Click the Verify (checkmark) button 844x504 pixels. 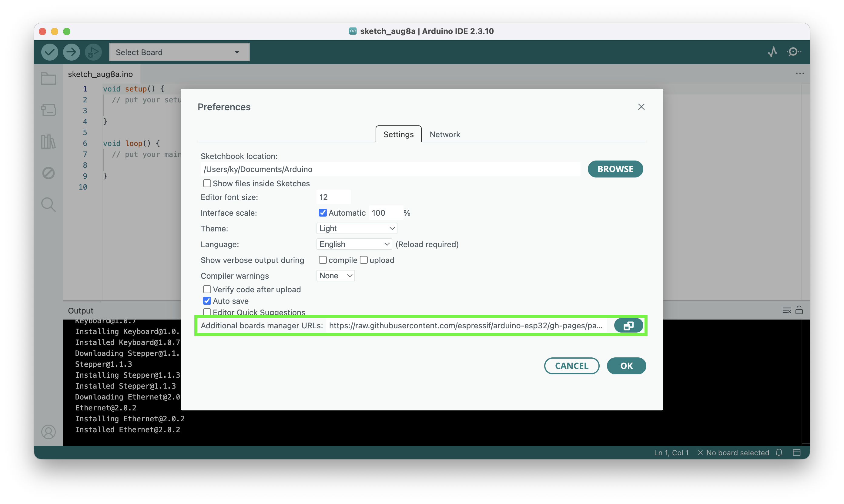tap(50, 52)
